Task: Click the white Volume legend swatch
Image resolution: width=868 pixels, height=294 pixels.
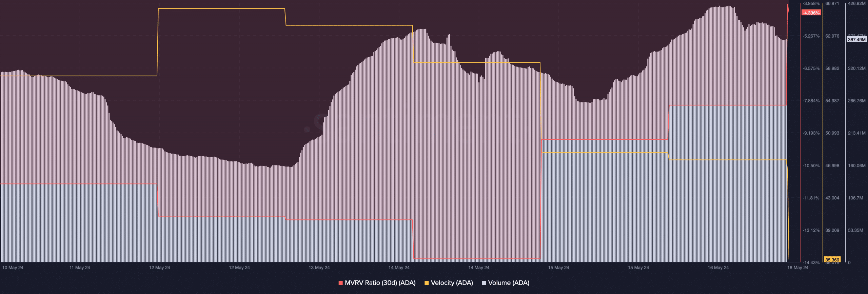Action: [x=484, y=283]
